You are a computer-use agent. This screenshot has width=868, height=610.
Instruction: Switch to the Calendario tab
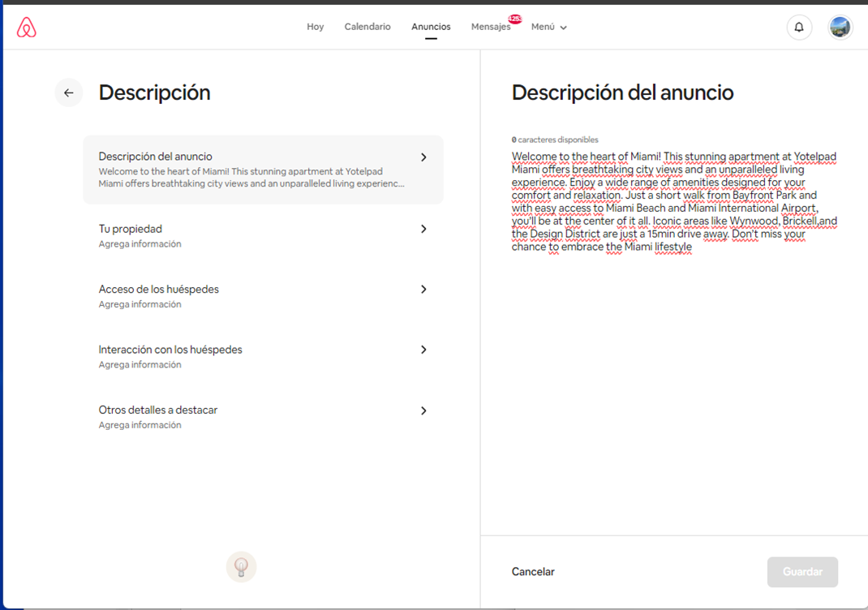click(x=367, y=27)
